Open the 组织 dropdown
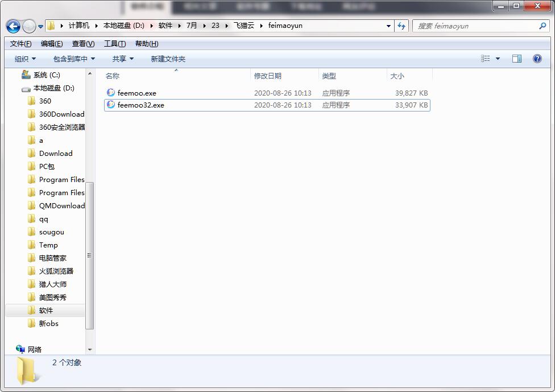This screenshot has height=392, width=555. coord(25,59)
